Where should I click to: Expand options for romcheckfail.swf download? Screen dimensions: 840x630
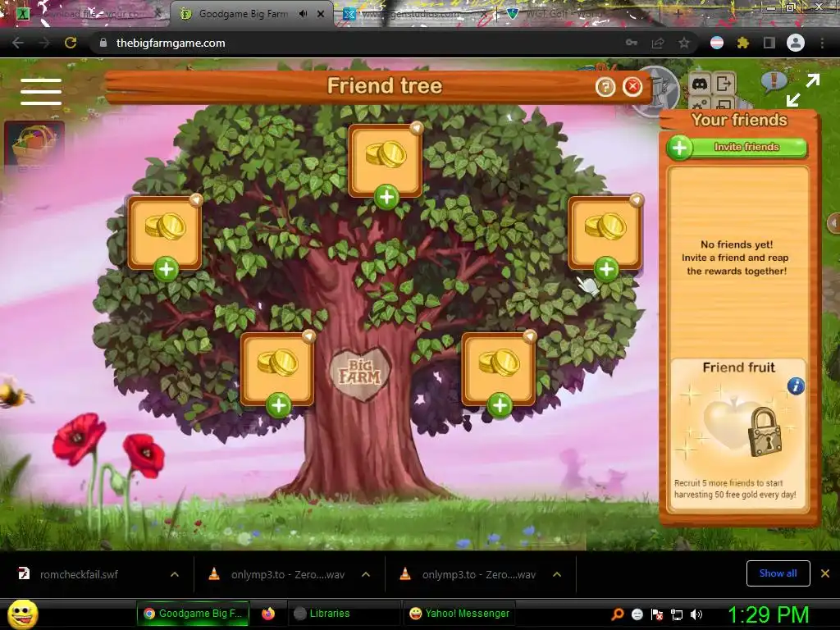175,574
